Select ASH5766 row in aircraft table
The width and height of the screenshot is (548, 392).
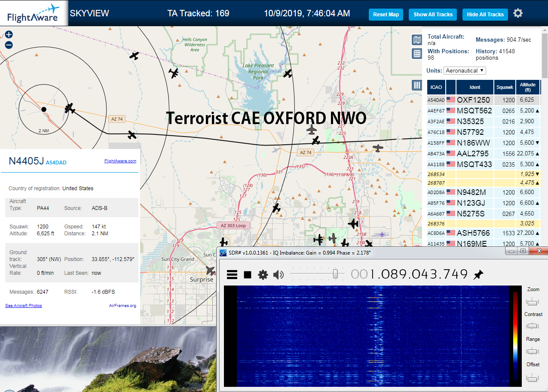coord(483,233)
